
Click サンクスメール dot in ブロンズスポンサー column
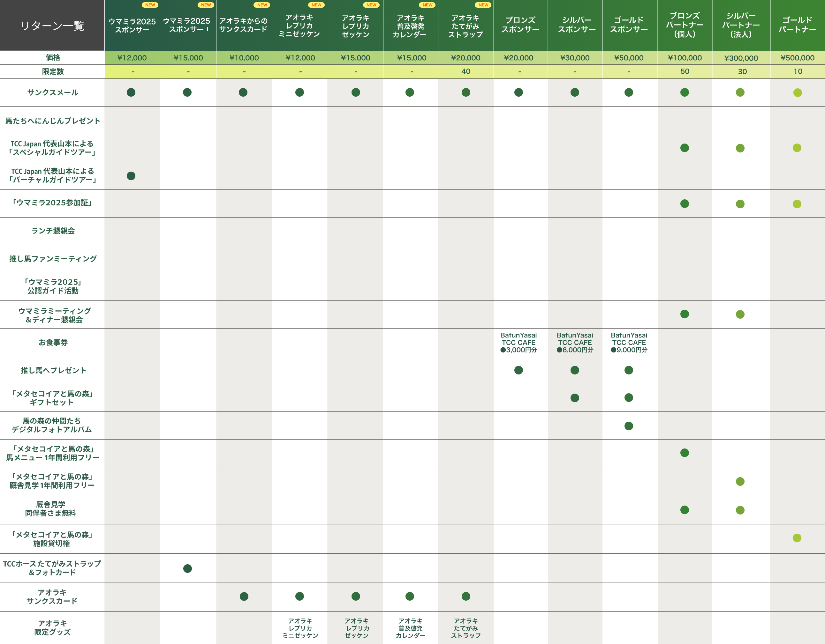(x=518, y=93)
